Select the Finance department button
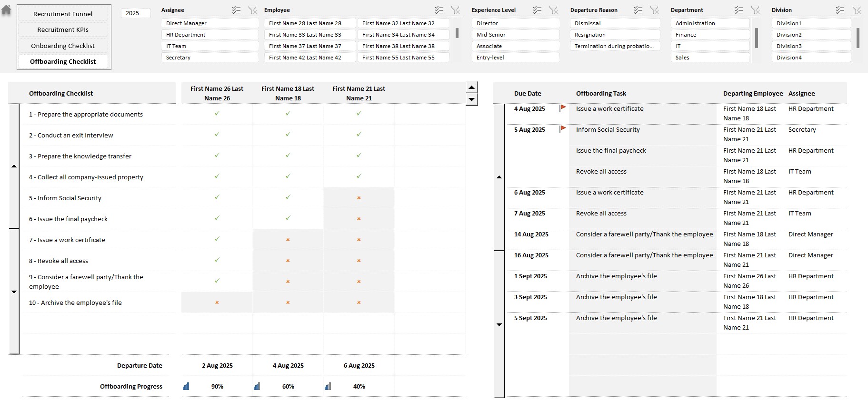 click(x=709, y=35)
